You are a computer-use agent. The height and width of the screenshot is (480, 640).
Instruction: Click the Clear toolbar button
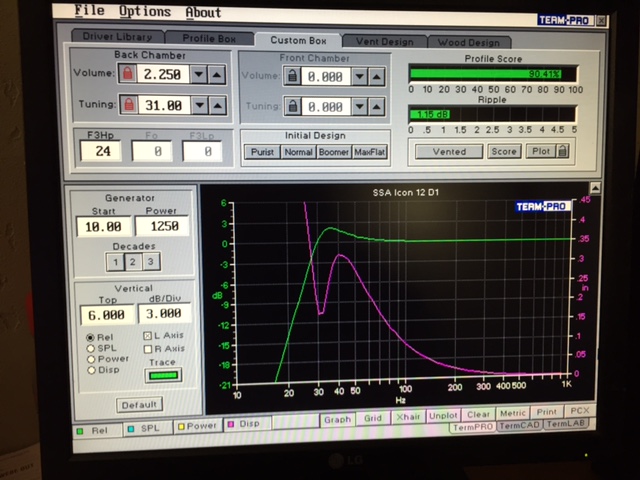point(478,415)
